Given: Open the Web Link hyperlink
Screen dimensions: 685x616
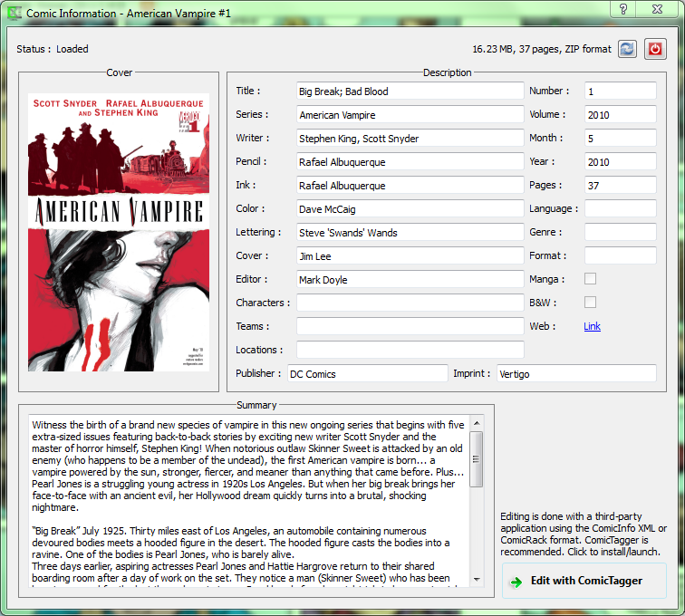Looking at the screenshot, I should [592, 326].
